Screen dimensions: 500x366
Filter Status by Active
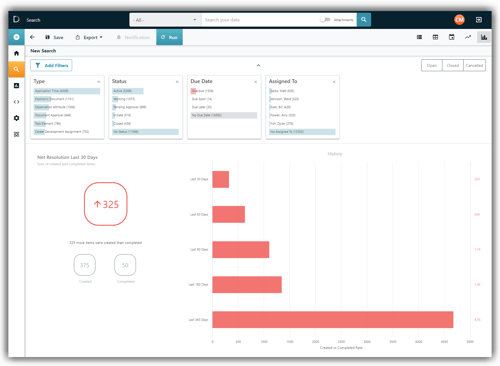click(145, 91)
